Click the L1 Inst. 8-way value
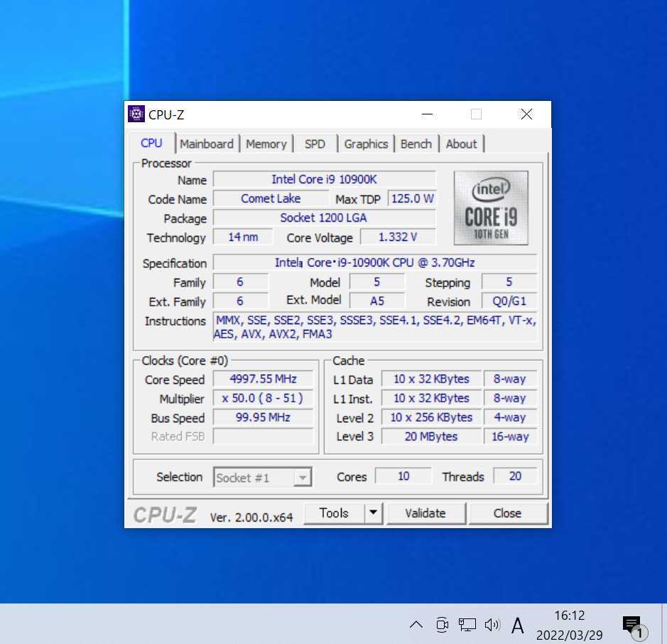 (x=510, y=398)
